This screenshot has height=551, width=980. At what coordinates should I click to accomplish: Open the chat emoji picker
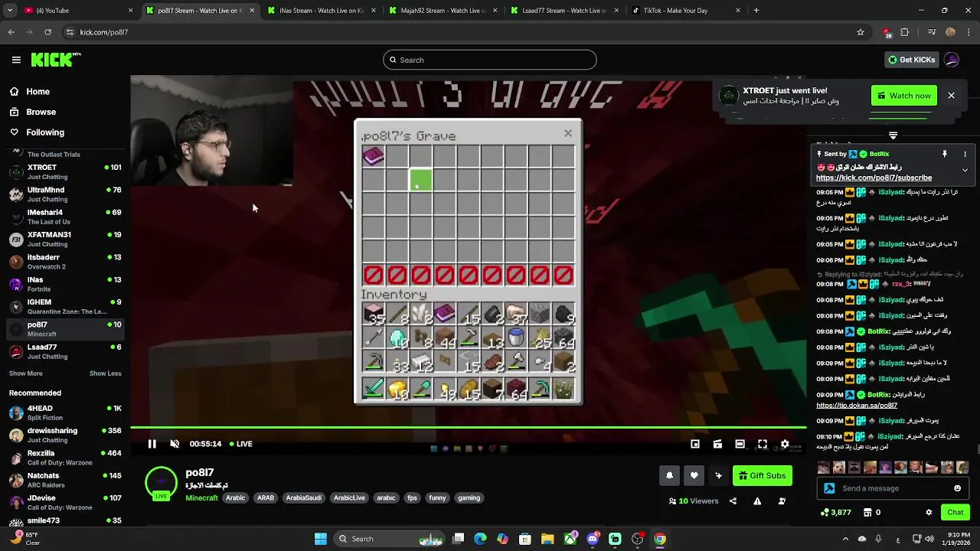tap(957, 488)
